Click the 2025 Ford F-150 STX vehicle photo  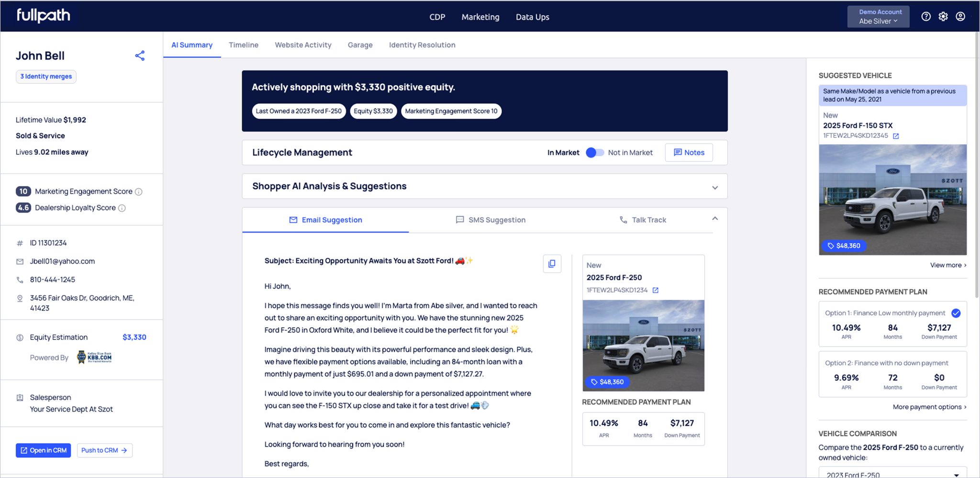coord(892,200)
